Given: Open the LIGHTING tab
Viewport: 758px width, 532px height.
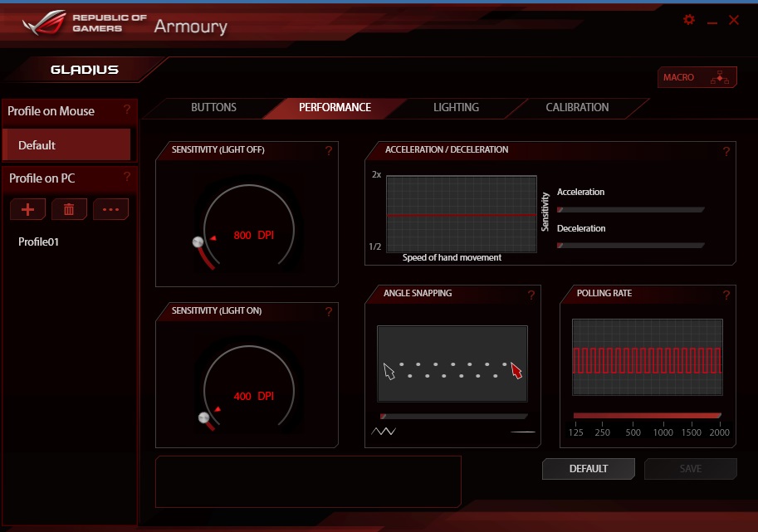Looking at the screenshot, I should [456, 107].
